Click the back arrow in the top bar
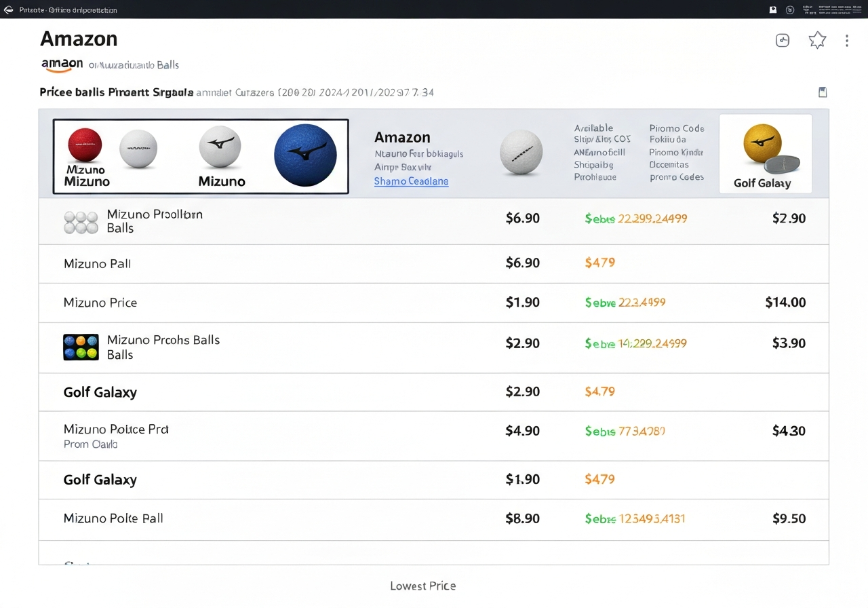The image size is (868, 608). pyautogui.click(x=8, y=10)
